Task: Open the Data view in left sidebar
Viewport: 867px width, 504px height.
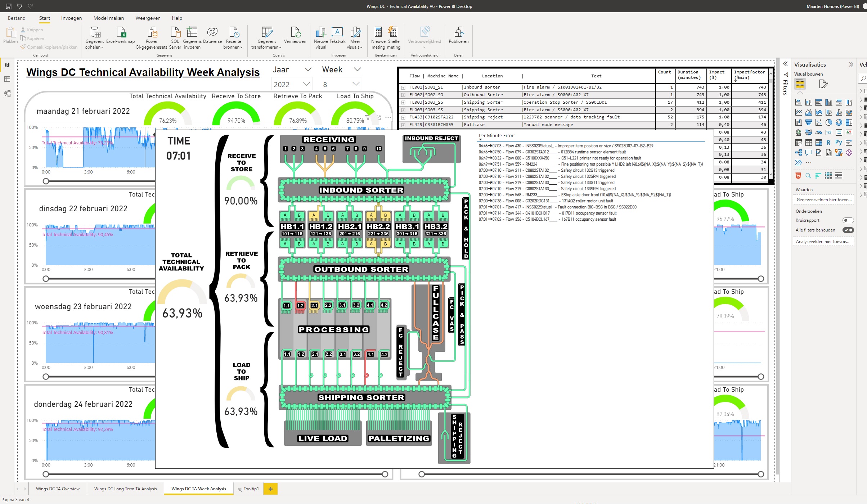Action: pos(7,79)
